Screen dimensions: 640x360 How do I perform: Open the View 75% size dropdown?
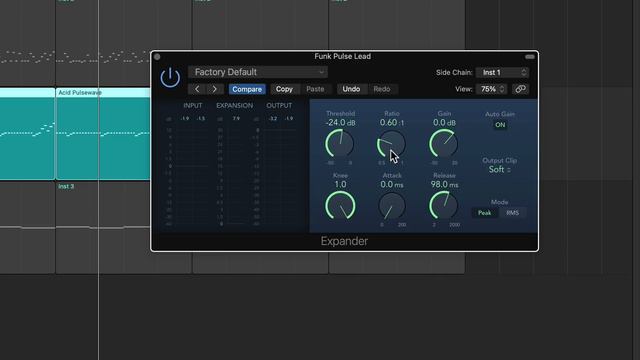pos(491,89)
